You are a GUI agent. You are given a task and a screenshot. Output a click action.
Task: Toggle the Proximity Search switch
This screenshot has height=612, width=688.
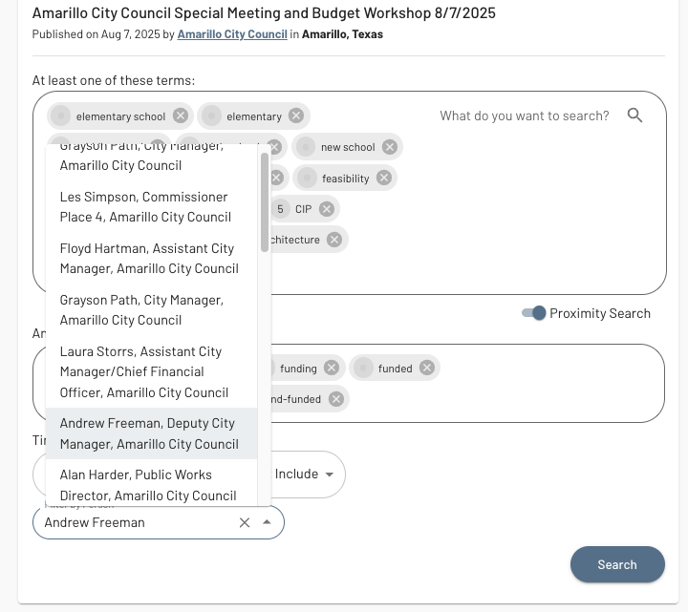534,313
